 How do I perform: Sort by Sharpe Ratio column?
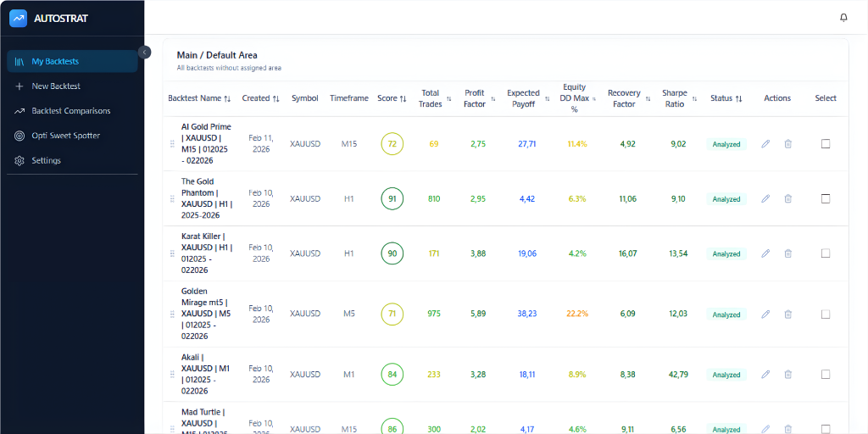coord(679,98)
